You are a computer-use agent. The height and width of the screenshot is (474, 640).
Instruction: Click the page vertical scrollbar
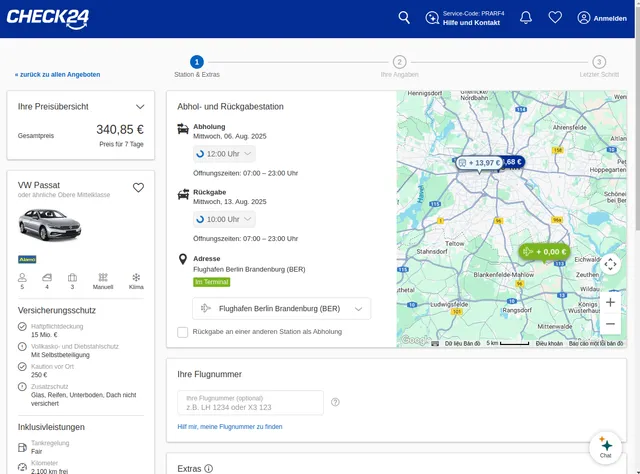pos(637,118)
